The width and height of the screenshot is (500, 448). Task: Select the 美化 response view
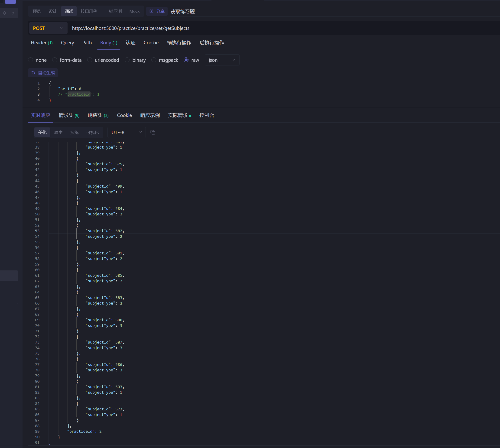pyautogui.click(x=42, y=133)
